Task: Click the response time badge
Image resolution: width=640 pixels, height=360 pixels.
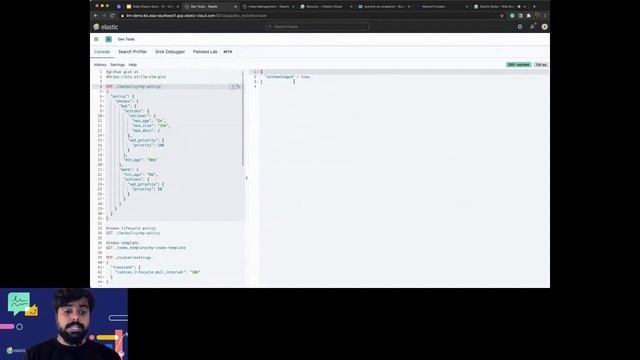Action: 541,65
